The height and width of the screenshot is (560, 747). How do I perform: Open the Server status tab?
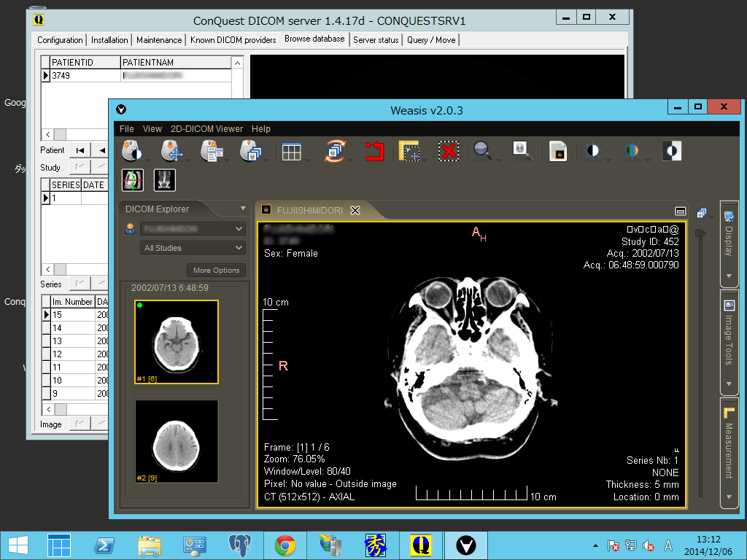(x=376, y=40)
